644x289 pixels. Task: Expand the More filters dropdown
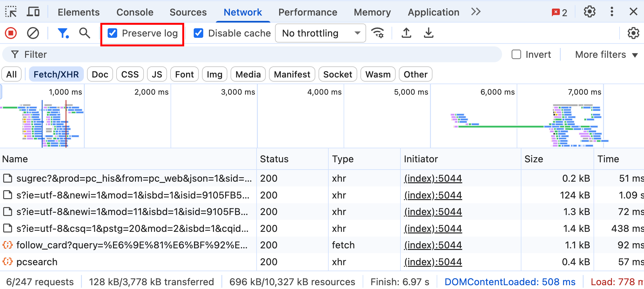tap(606, 55)
